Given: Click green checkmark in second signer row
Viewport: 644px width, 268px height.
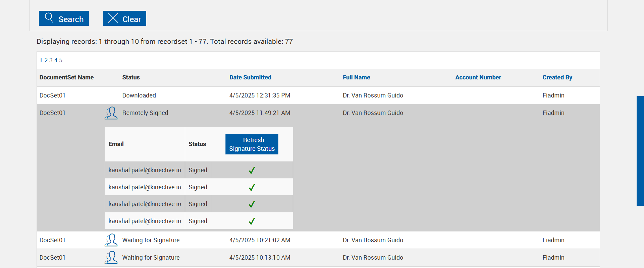Looking at the screenshot, I should click(x=252, y=187).
